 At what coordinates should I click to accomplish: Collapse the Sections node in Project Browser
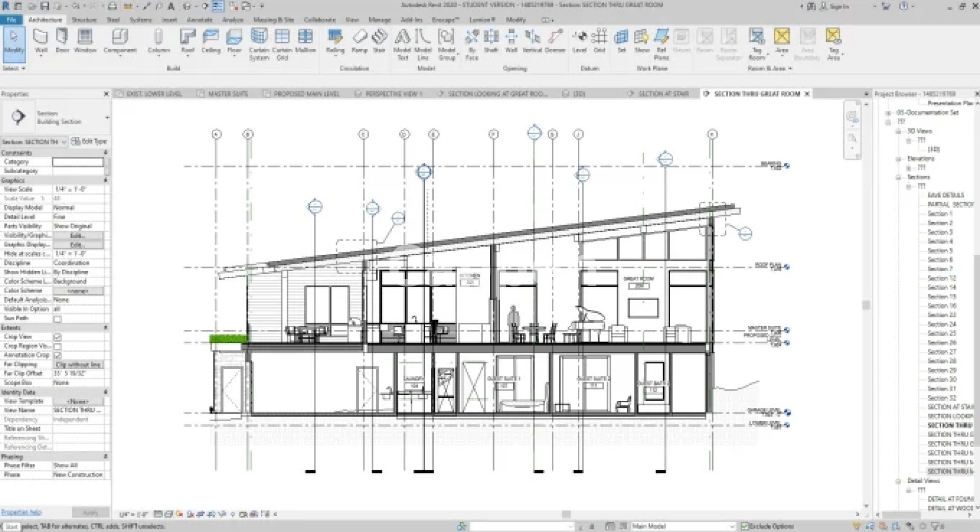pos(898,177)
